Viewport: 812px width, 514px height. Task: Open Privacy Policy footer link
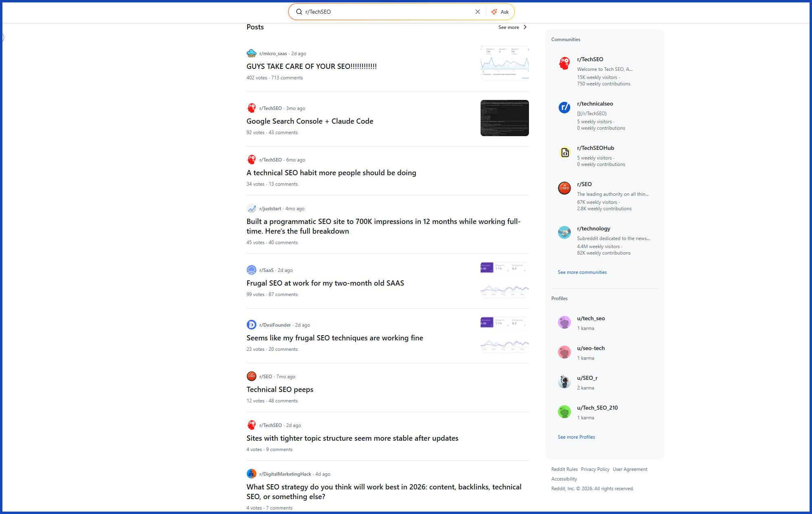595,469
